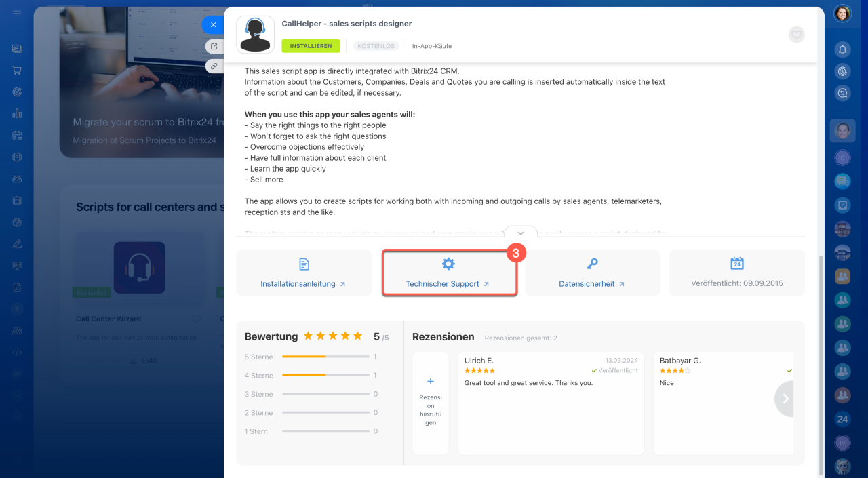
Task: Click the Datensicherheit key icon
Action: point(592,264)
